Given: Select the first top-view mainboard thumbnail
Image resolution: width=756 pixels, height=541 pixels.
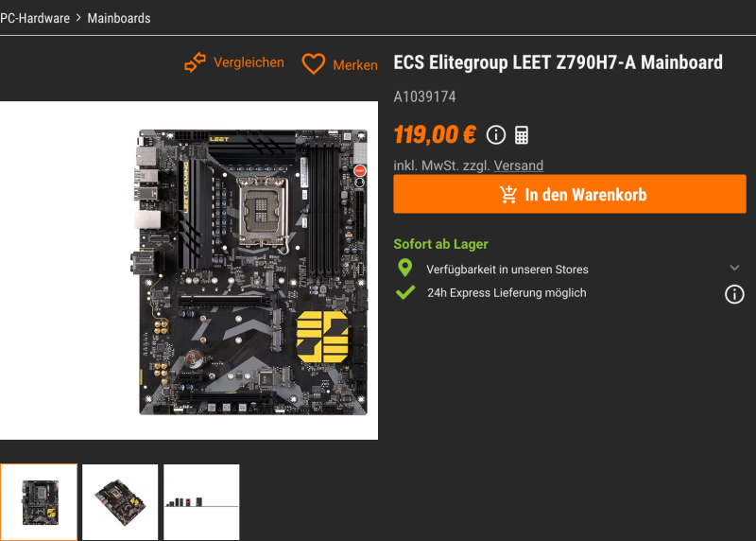Looking at the screenshot, I should click(x=39, y=502).
